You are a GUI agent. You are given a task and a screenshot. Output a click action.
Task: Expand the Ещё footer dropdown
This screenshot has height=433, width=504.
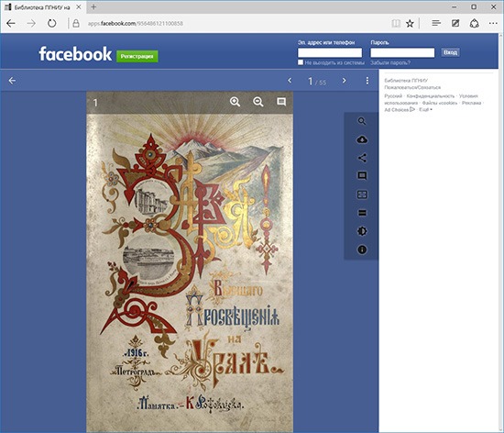pos(425,110)
